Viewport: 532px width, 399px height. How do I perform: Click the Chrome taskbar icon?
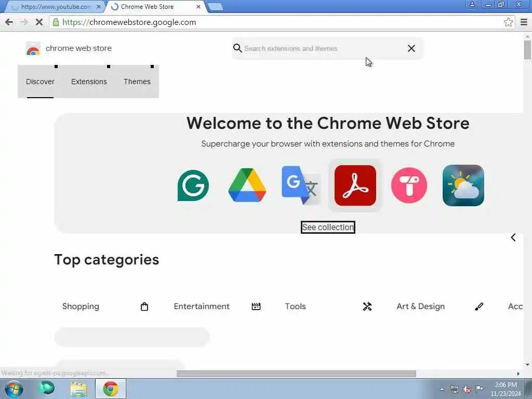tap(111, 389)
